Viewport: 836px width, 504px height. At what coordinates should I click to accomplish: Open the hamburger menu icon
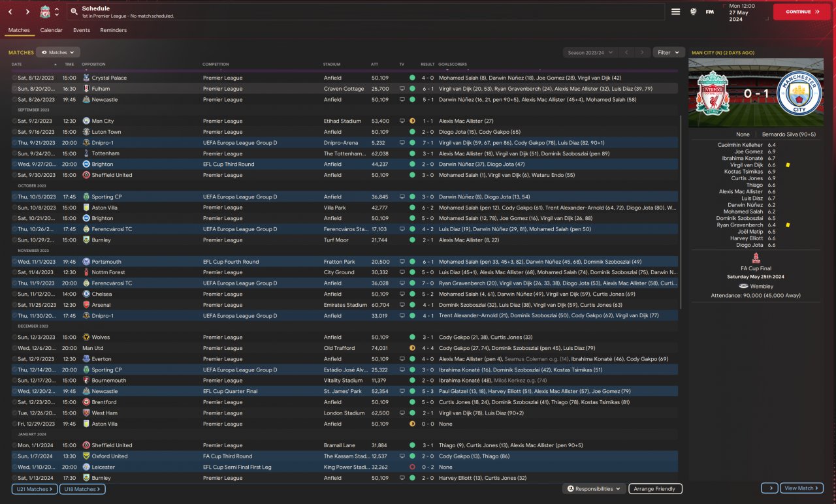coord(676,12)
